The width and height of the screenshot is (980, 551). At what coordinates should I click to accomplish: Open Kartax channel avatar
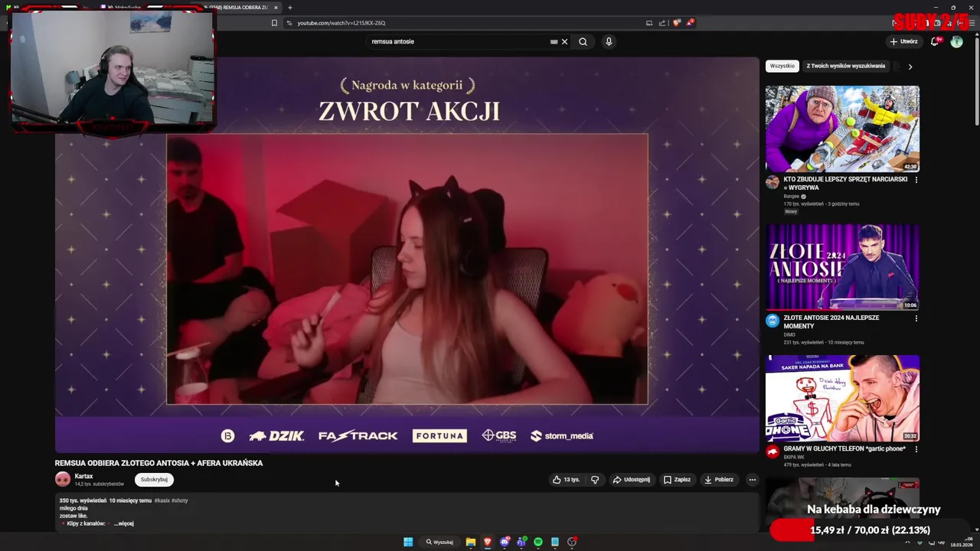[x=63, y=480]
